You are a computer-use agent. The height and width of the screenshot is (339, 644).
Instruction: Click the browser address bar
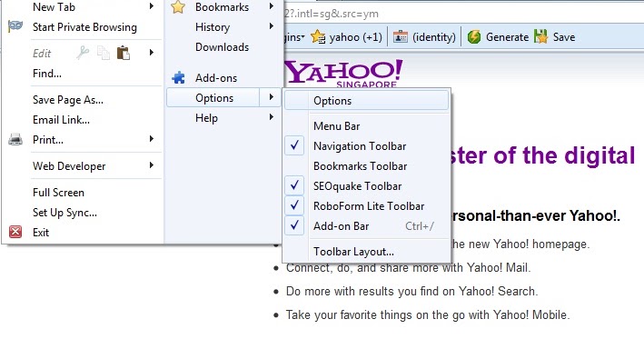[x=463, y=14]
